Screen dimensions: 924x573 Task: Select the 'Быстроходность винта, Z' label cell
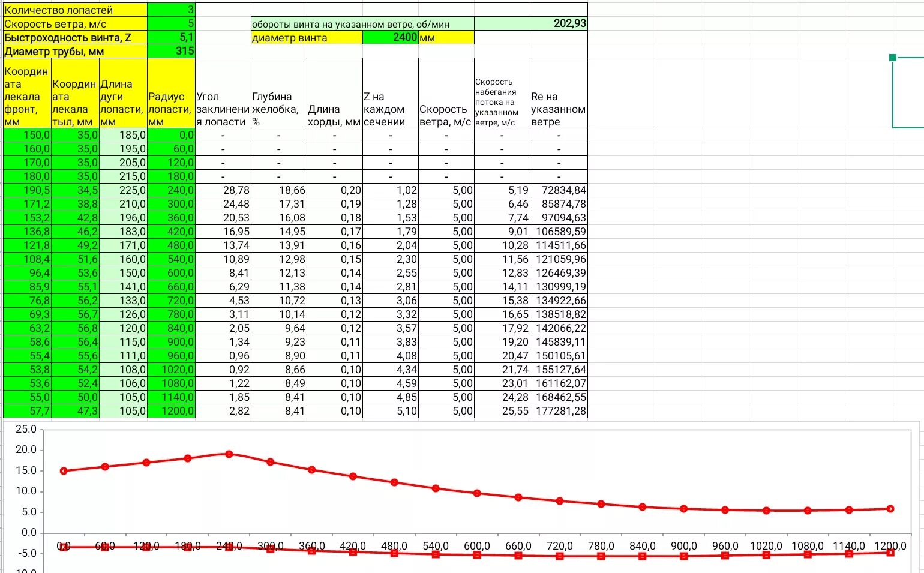[75, 38]
